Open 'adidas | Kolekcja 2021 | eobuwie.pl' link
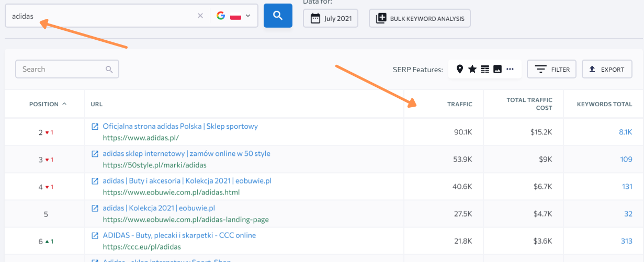This screenshot has width=644, height=262. 159,208
